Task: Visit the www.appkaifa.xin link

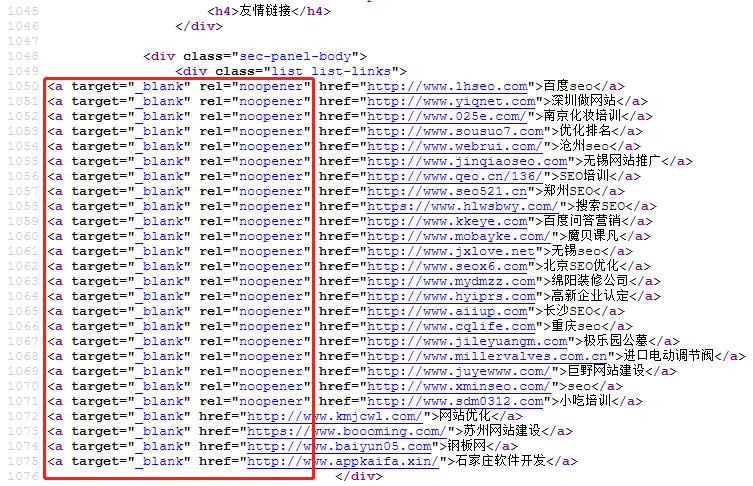Action: point(342,461)
